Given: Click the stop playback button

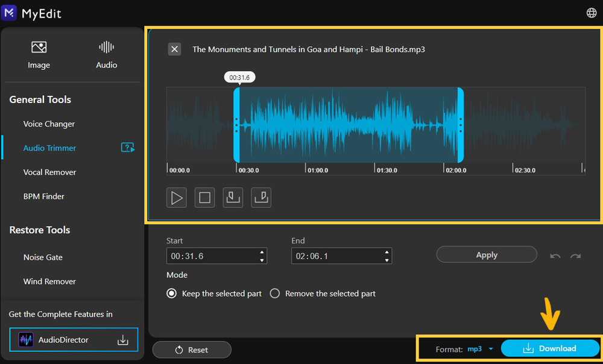Looking at the screenshot, I should click(x=204, y=197).
